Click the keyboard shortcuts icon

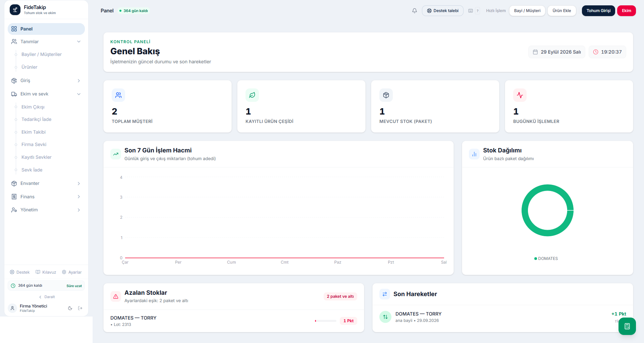(471, 11)
